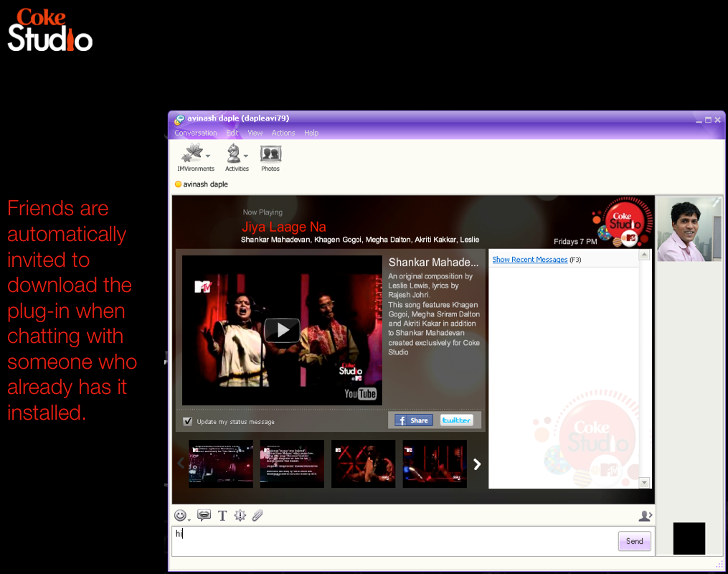The image size is (728, 574).
Task: Open the Edit menu
Action: click(x=232, y=133)
